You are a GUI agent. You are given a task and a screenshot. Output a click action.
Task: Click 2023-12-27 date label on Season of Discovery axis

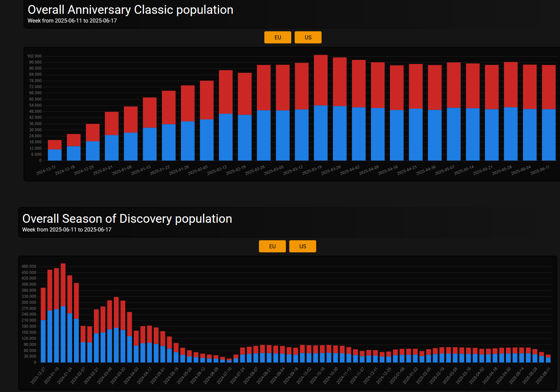(38, 376)
